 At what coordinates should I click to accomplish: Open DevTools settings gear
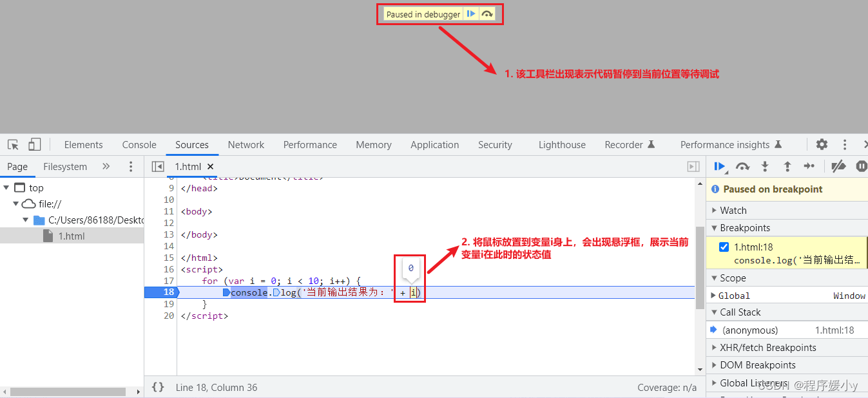pos(822,144)
